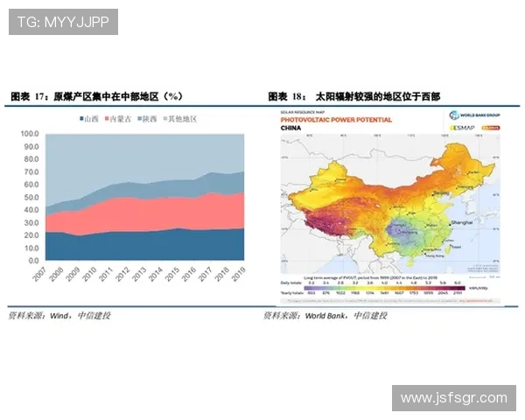Click the 2013 x-axis label

coord(139,274)
